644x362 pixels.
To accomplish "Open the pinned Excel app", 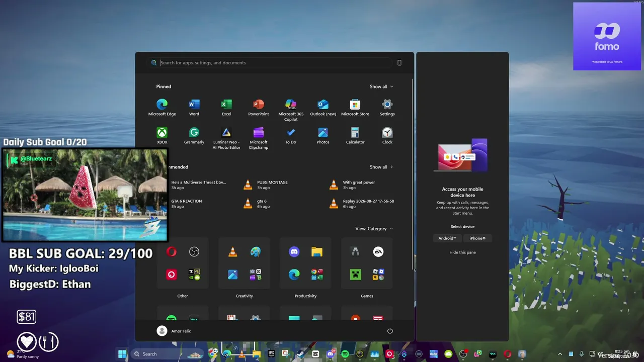I will coord(226,107).
